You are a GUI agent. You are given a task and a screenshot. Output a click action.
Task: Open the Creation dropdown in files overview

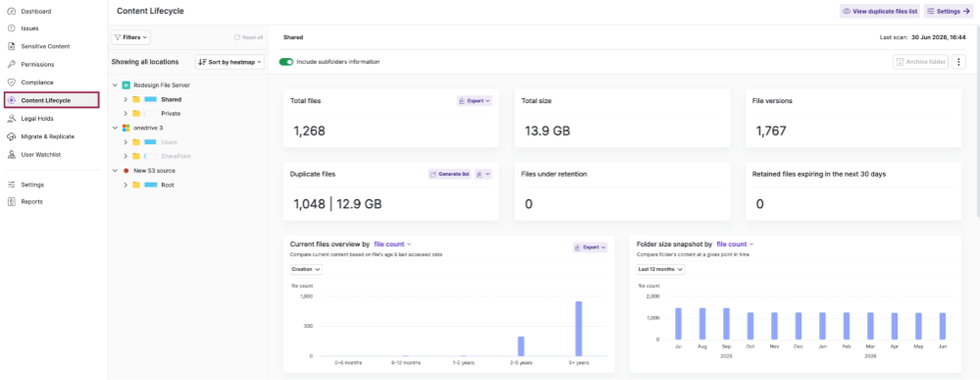point(306,269)
